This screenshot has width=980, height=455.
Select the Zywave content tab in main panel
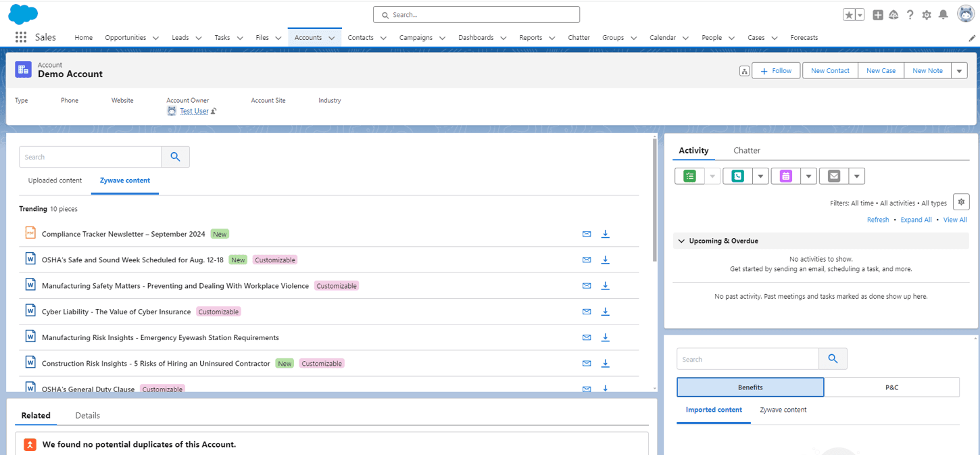click(125, 181)
